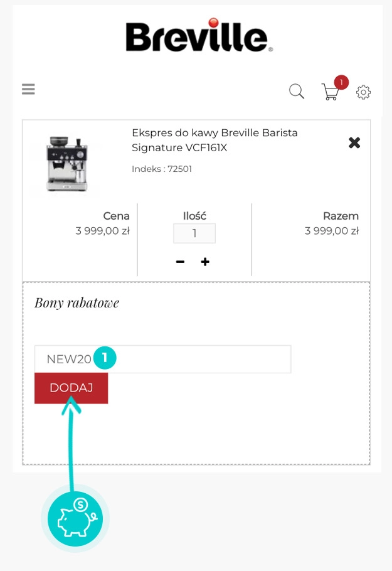Click the teal step 1 badge

[105, 358]
